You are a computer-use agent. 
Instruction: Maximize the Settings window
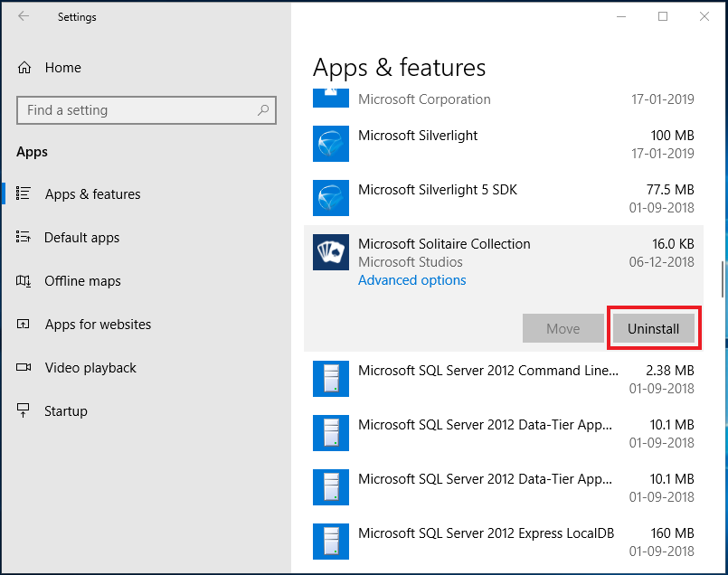pos(663,16)
